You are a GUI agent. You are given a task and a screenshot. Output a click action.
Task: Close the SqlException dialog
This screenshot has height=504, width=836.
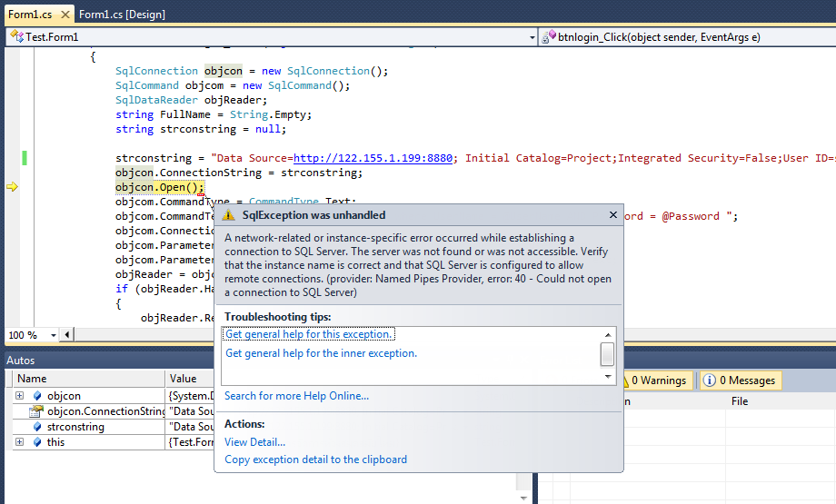(x=613, y=214)
